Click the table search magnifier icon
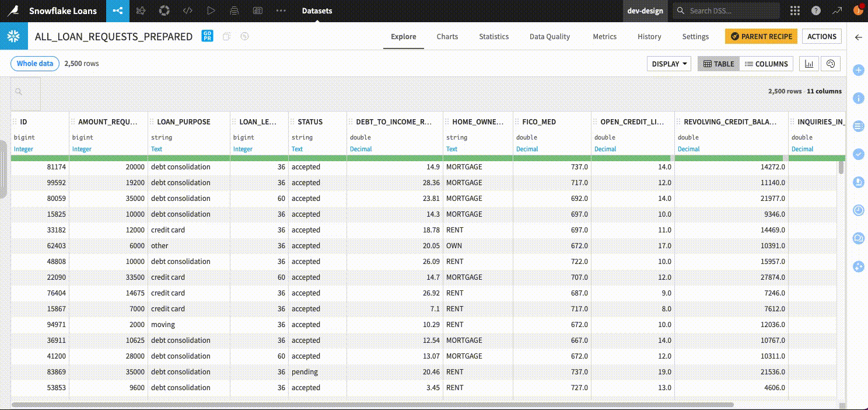This screenshot has width=868, height=410. [x=19, y=92]
